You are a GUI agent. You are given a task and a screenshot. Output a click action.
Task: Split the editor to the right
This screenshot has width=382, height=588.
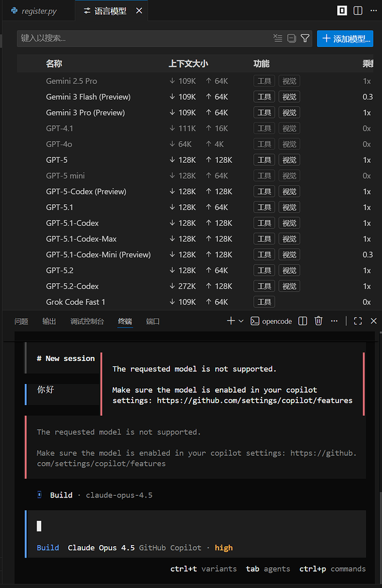358,11
